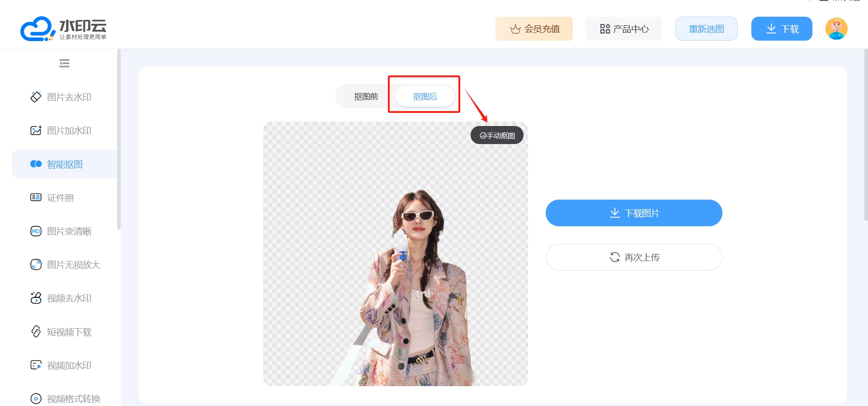Open the user avatar profile
Viewport: 868px width, 406px height.
click(836, 29)
